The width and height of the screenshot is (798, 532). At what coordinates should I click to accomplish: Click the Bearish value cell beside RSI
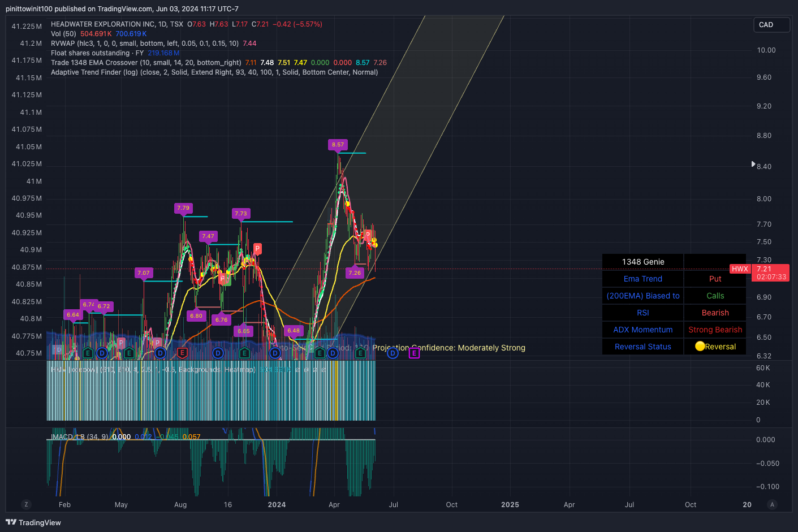coord(715,313)
